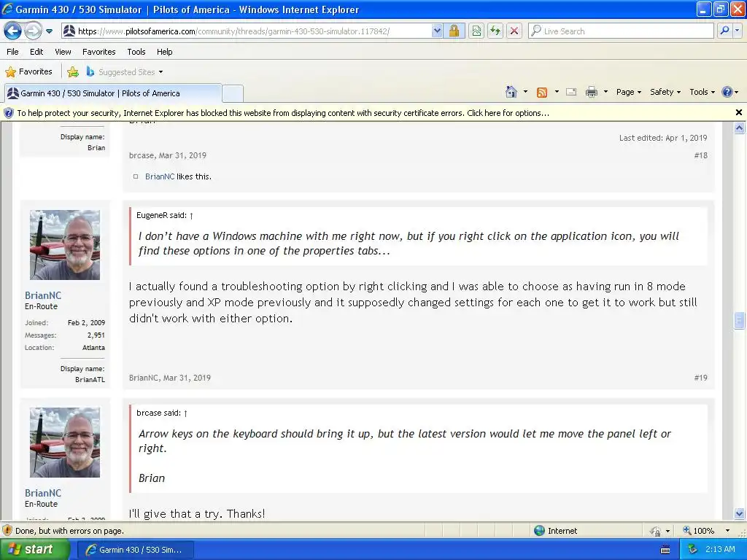The image size is (747, 560).
Task: Click the Home icon in command bar
Action: [x=511, y=92]
